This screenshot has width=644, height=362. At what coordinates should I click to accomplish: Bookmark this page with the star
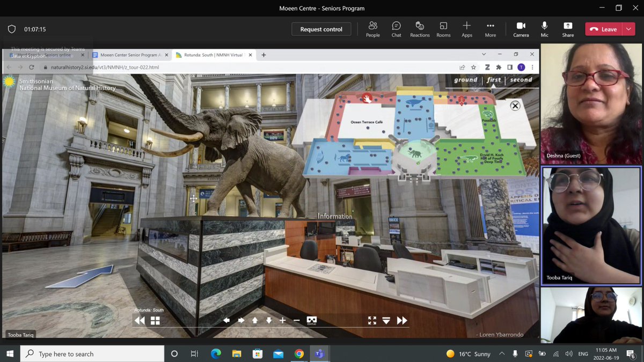(473, 67)
